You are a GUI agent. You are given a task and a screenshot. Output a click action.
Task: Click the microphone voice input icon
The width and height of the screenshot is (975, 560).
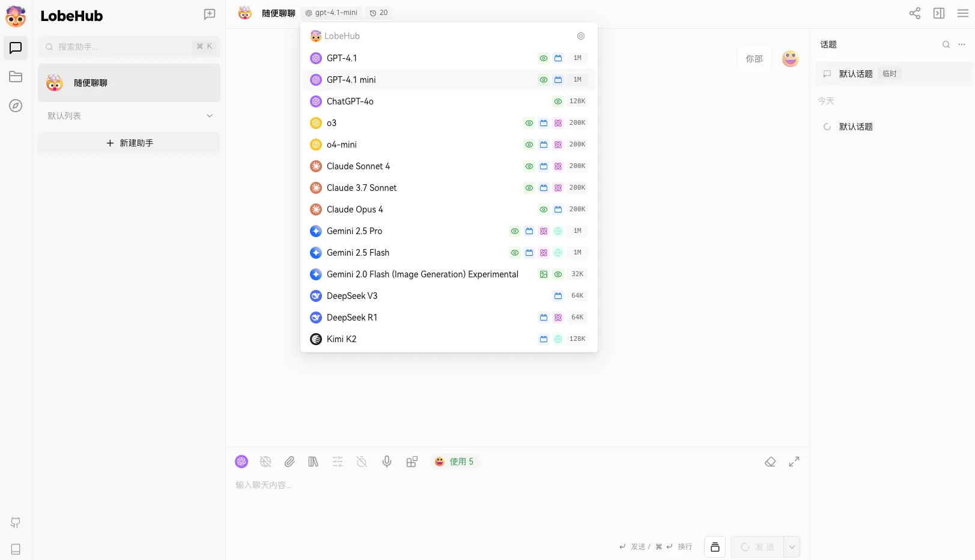(387, 462)
